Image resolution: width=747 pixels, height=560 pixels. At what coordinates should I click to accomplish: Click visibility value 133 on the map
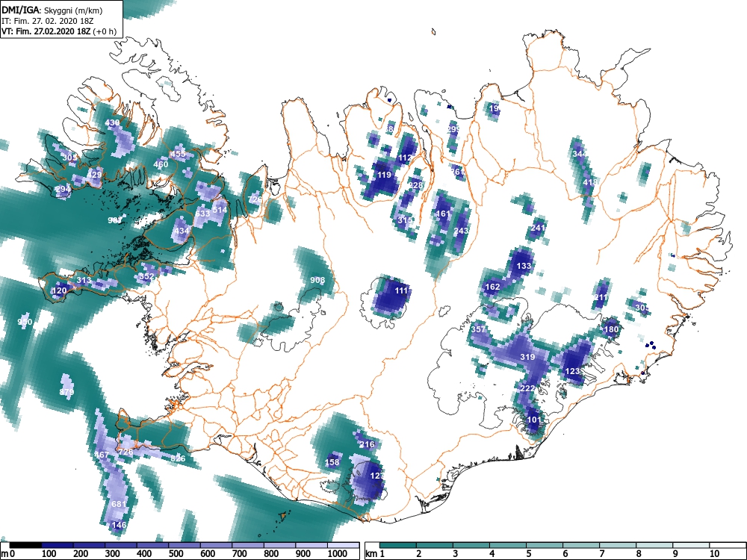524,266
